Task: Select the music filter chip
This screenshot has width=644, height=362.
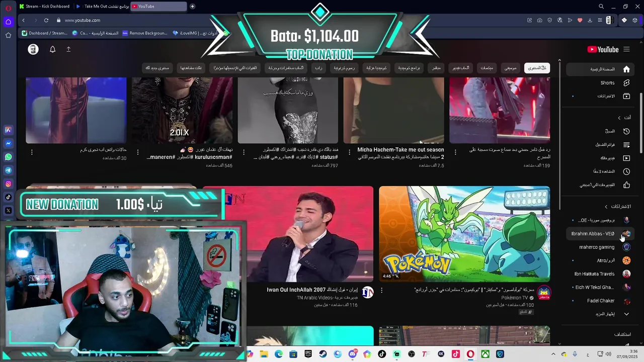Action: click(x=511, y=68)
